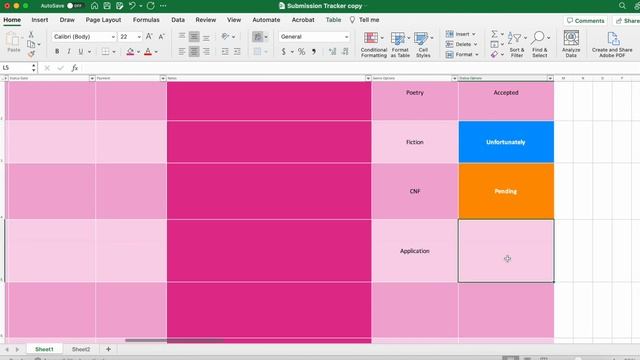The image size is (640, 360).
Task: Click the AutoSum sigma icon
Action: [x=494, y=34]
